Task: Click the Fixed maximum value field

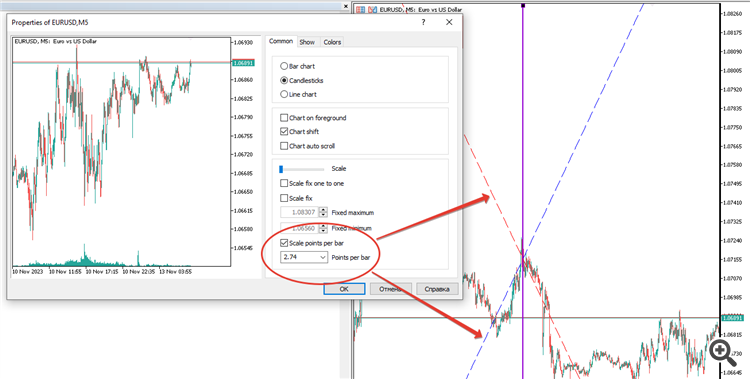Action: [x=300, y=212]
